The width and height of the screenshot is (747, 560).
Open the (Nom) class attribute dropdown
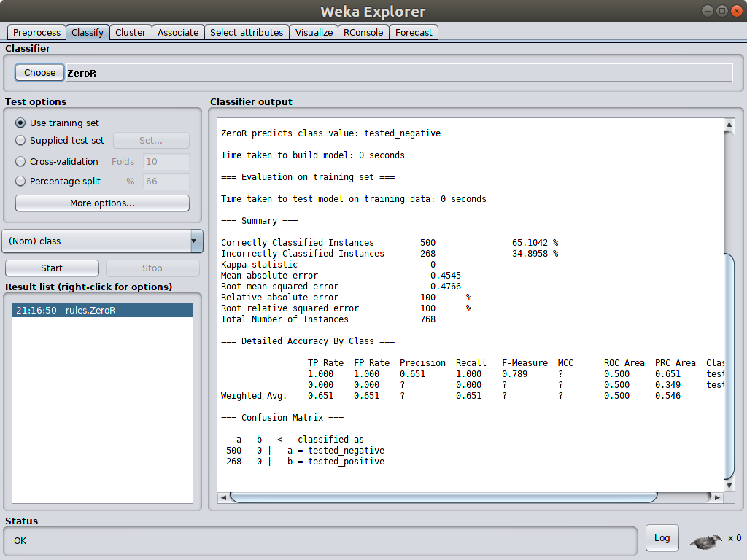coord(102,241)
